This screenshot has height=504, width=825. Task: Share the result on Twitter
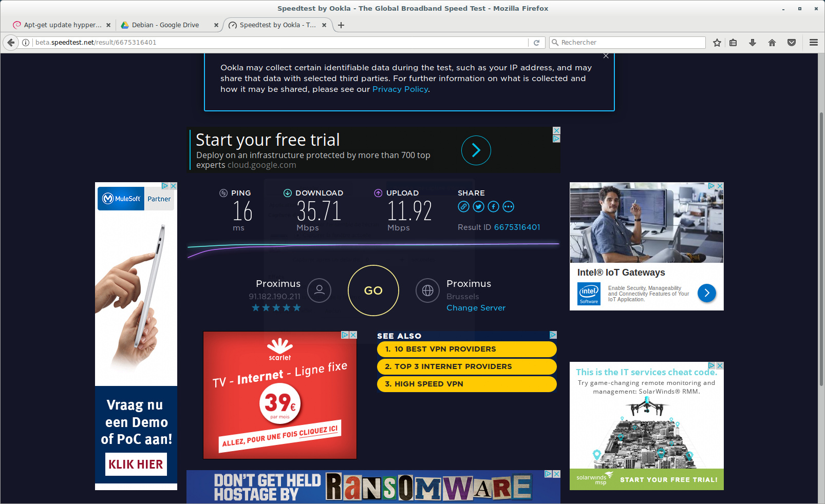478,207
